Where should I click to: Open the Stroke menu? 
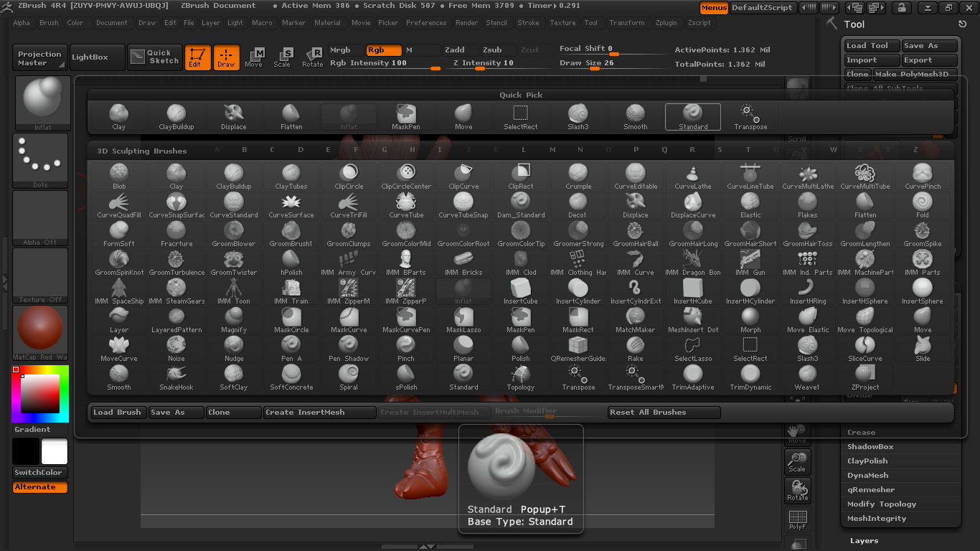pos(528,23)
